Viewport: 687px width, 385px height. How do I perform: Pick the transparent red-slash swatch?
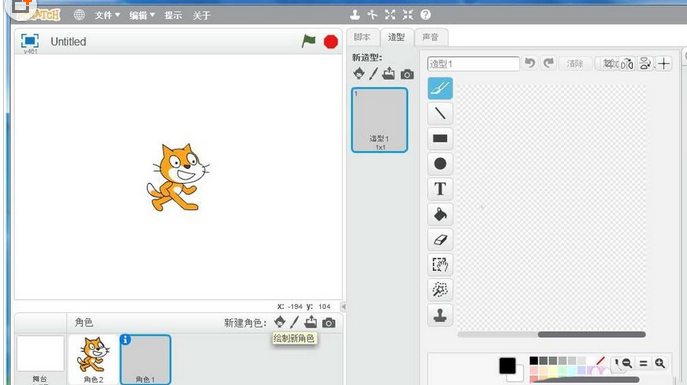tap(600, 360)
